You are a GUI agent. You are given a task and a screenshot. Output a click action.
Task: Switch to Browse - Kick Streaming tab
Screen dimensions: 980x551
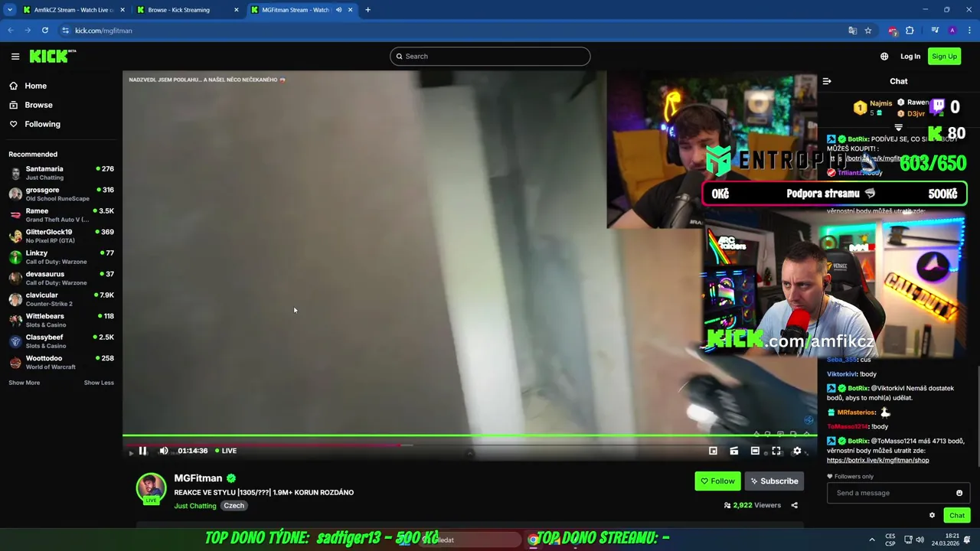click(x=186, y=10)
